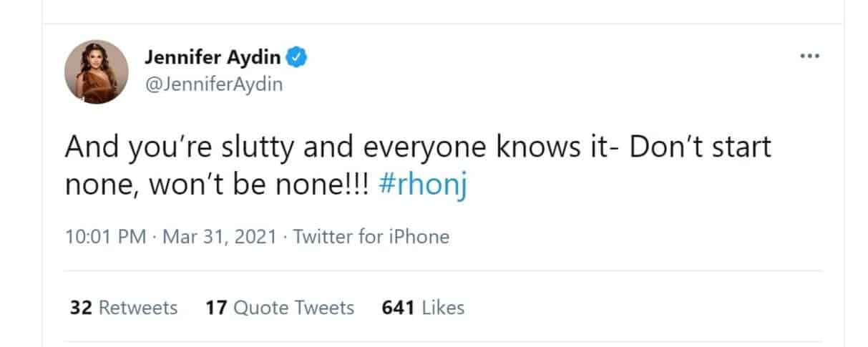The image size is (868, 347).
Task: View the 641 Likes list
Action: (424, 308)
